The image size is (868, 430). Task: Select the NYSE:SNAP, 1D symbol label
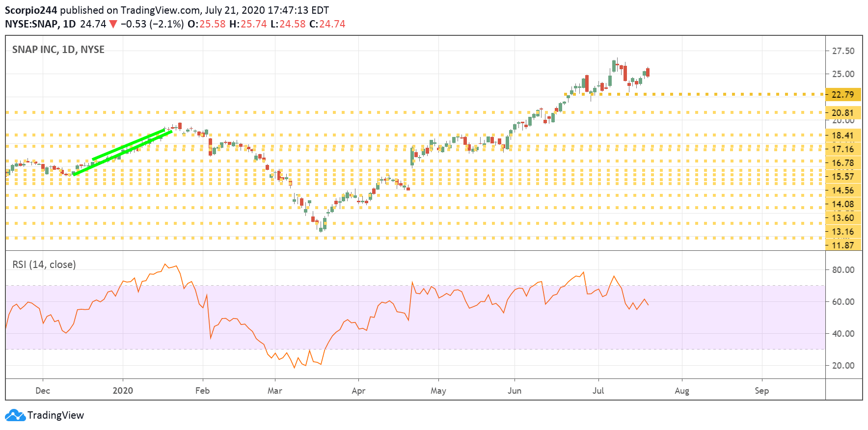(40, 24)
